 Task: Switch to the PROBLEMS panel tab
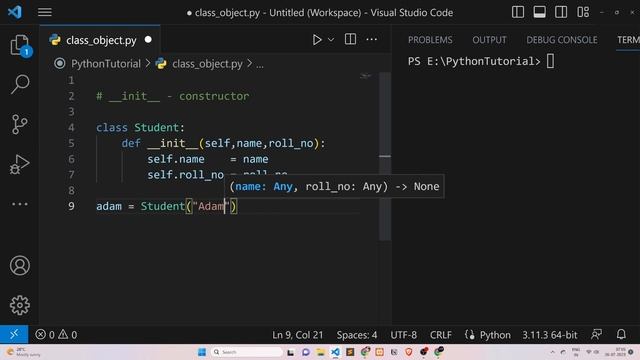coord(430,40)
